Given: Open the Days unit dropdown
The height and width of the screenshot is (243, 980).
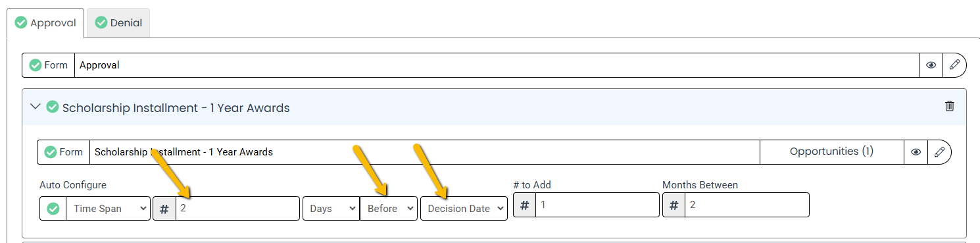Looking at the screenshot, I should 331,208.
